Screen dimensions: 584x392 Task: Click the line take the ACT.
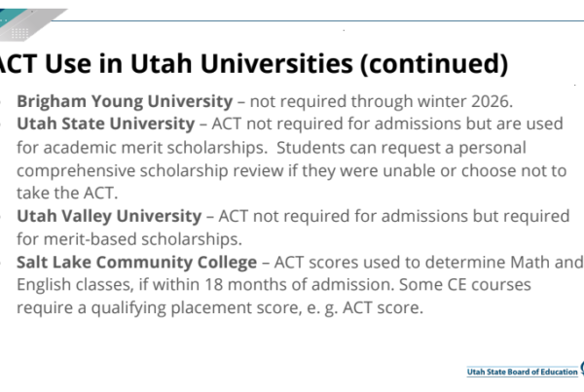coord(67,193)
